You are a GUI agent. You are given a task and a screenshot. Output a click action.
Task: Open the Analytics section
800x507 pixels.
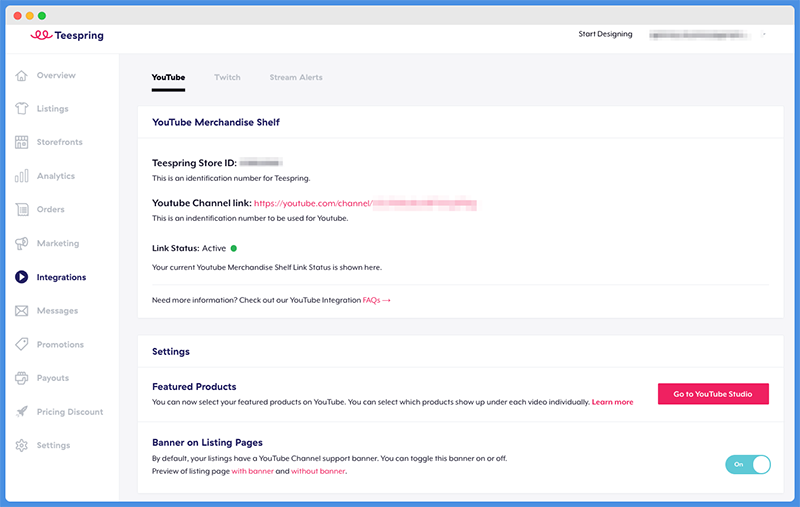tap(56, 176)
